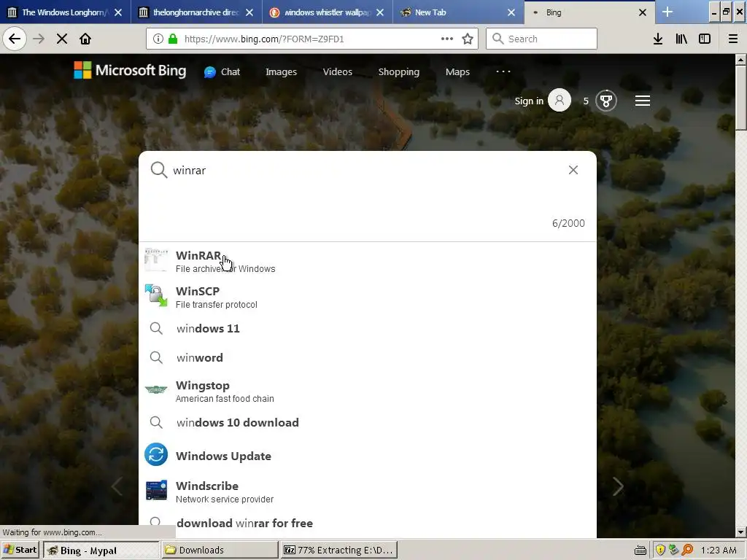
Task: Click the magnifier tray icon
Action: tap(687, 550)
